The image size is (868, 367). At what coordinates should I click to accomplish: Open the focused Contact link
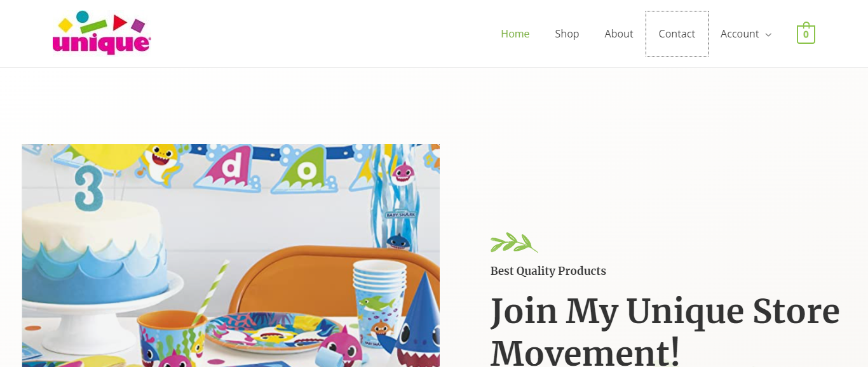click(x=677, y=34)
